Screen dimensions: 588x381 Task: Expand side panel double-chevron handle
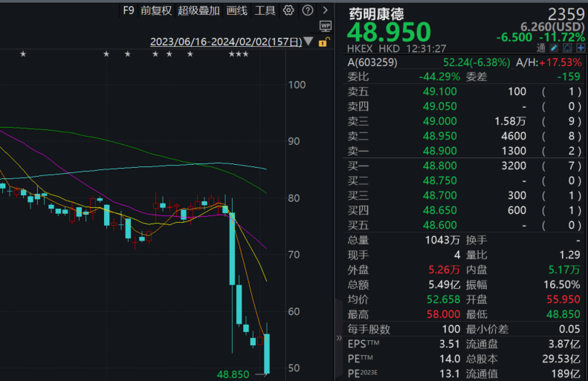[339, 338]
